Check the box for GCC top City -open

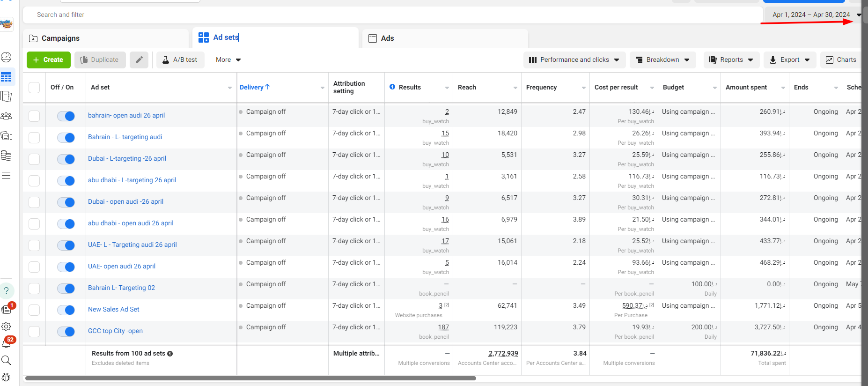point(34,332)
